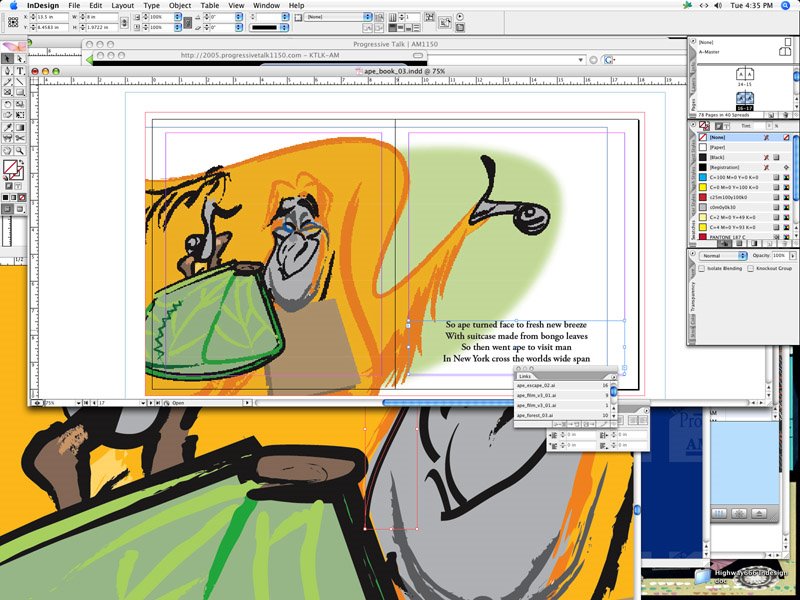Open the Opacity slider arrow
The image size is (800, 600).
pos(793,256)
